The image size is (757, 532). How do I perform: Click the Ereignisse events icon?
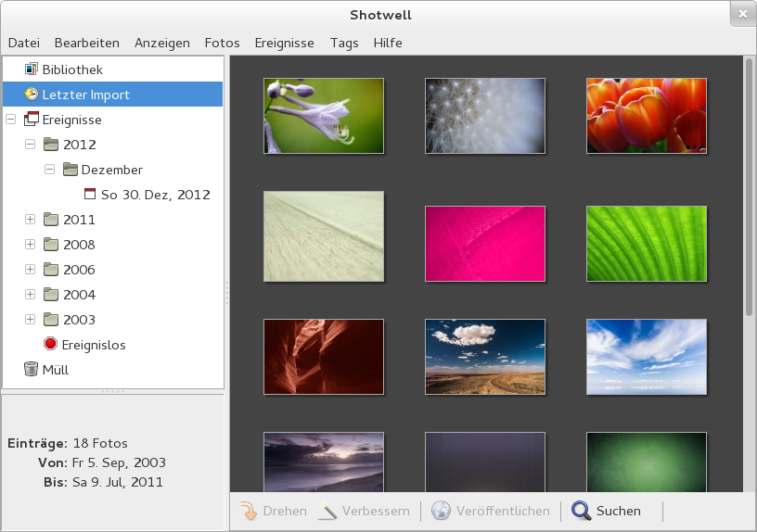32,120
